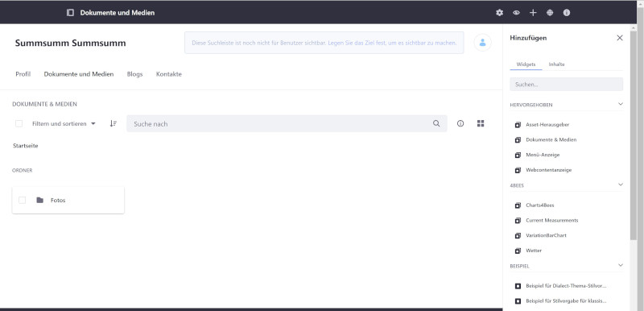
Task: Select the Asset-Herausgeber widget icon
Action: [x=518, y=125]
